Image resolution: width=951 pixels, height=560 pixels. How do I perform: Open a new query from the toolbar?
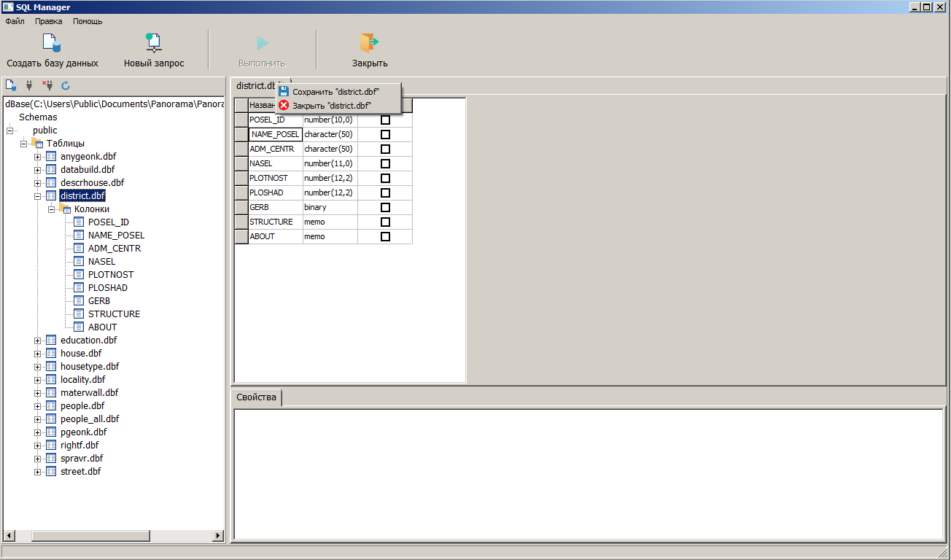tap(153, 44)
